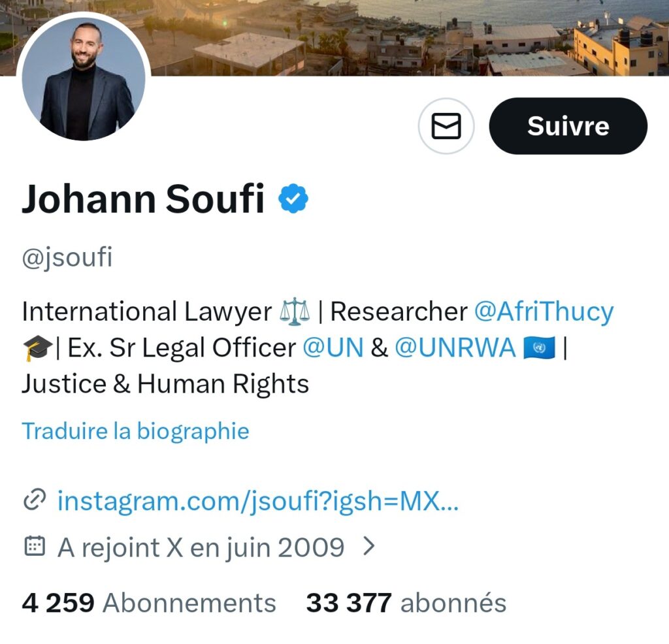Image resolution: width=669 pixels, height=644 pixels.
Task: Open the header banner photo
Action: [410, 37]
